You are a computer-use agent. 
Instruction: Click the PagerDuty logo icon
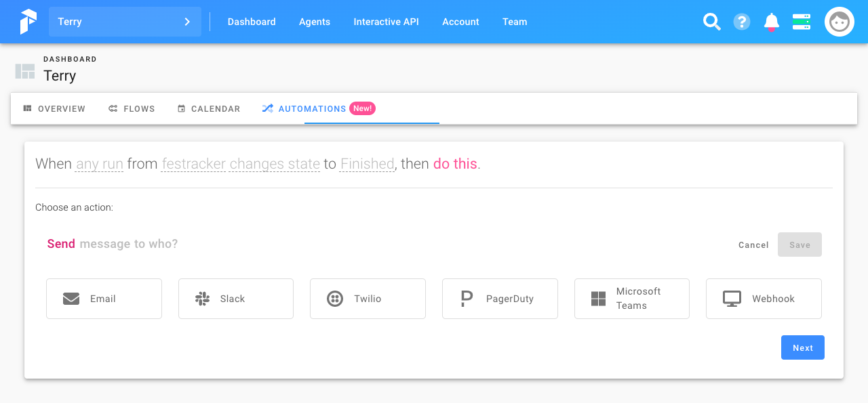pyautogui.click(x=467, y=299)
